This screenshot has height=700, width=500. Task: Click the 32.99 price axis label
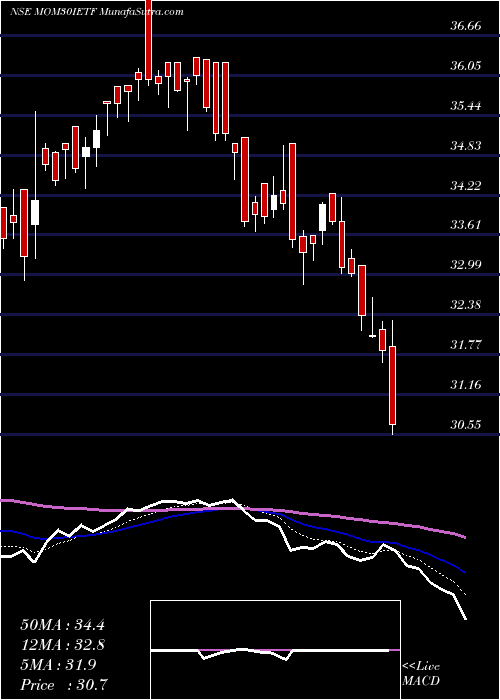[466, 265]
